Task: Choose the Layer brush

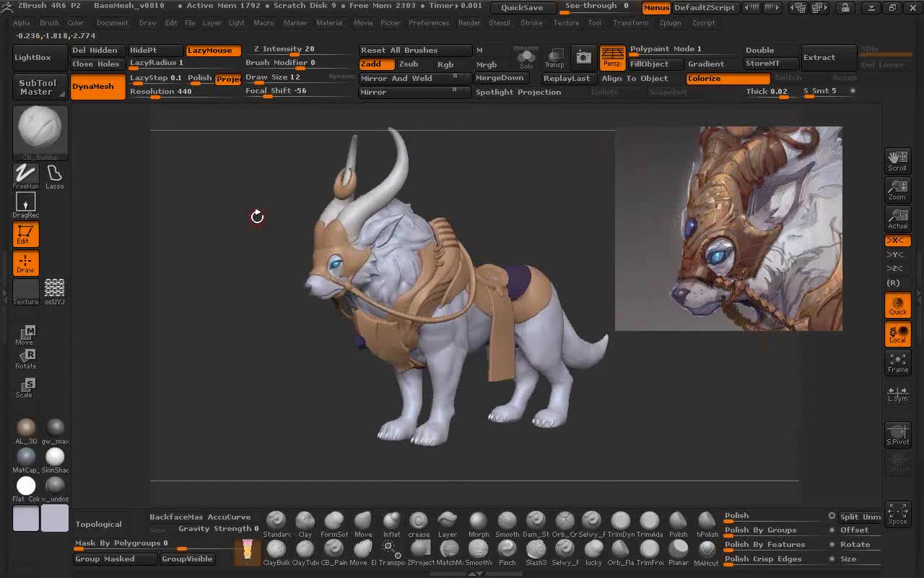Action: pos(448,525)
